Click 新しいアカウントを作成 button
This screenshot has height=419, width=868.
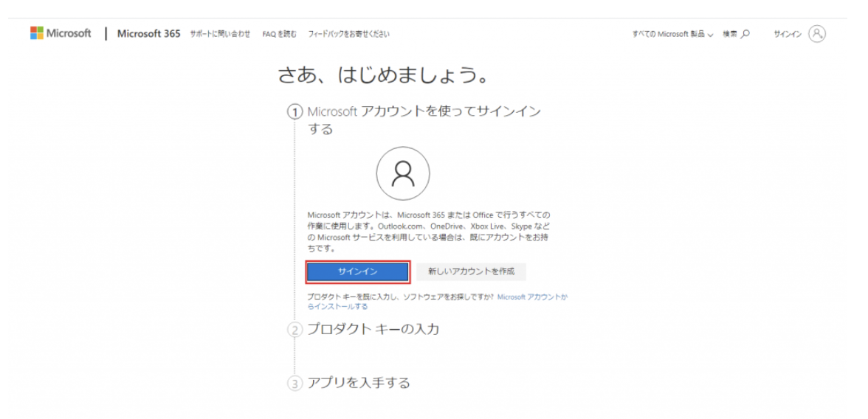[x=471, y=271]
